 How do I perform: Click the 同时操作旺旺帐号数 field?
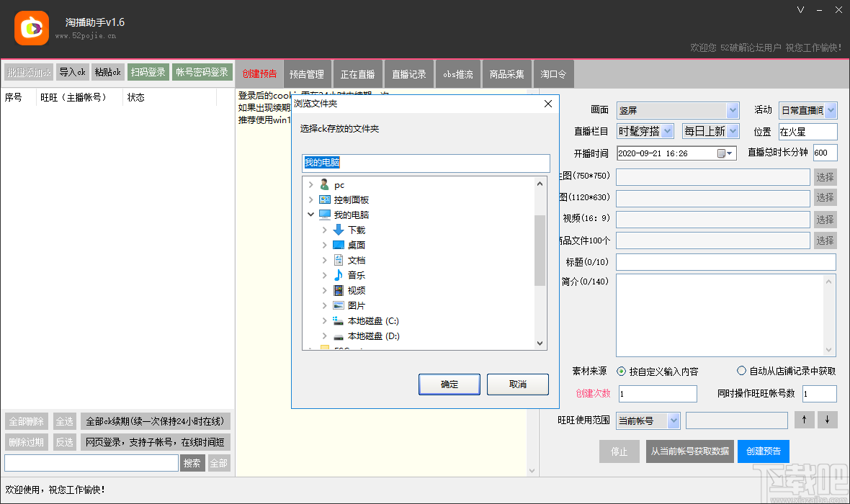pos(820,393)
